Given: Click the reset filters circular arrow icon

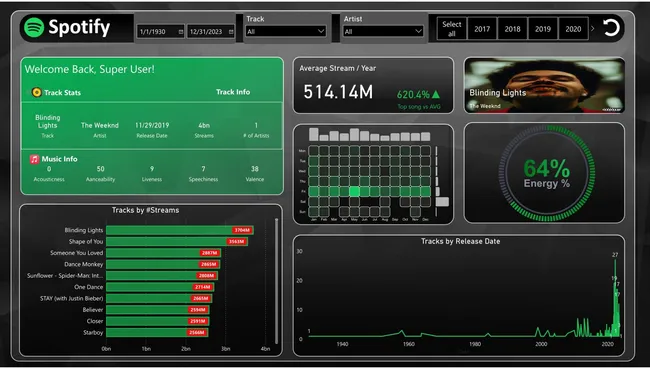Looking at the screenshot, I should pyautogui.click(x=611, y=28).
